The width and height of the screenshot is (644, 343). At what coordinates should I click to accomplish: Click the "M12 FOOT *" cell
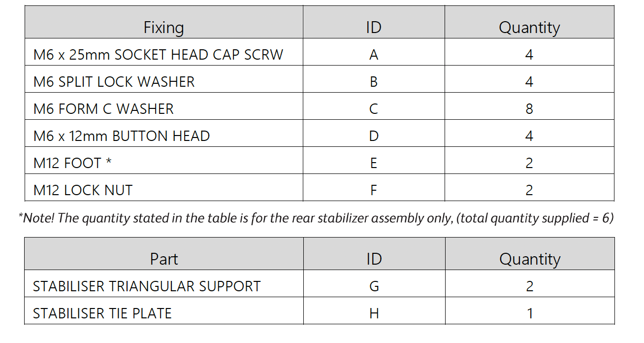[72, 163]
